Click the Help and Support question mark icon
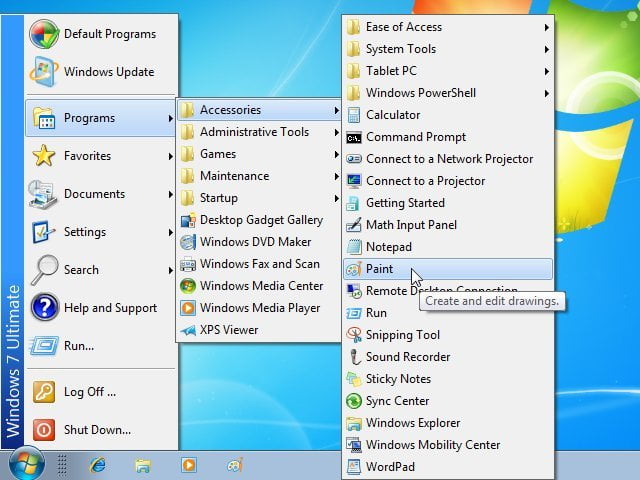640x480 pixels. click(44, 308)
